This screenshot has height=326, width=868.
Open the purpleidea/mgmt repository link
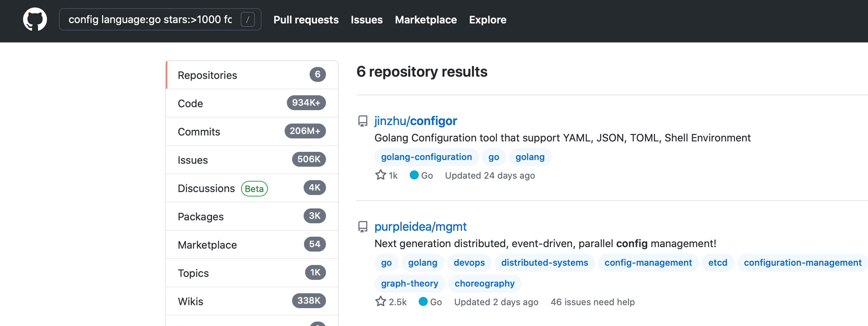coord(420,227)
